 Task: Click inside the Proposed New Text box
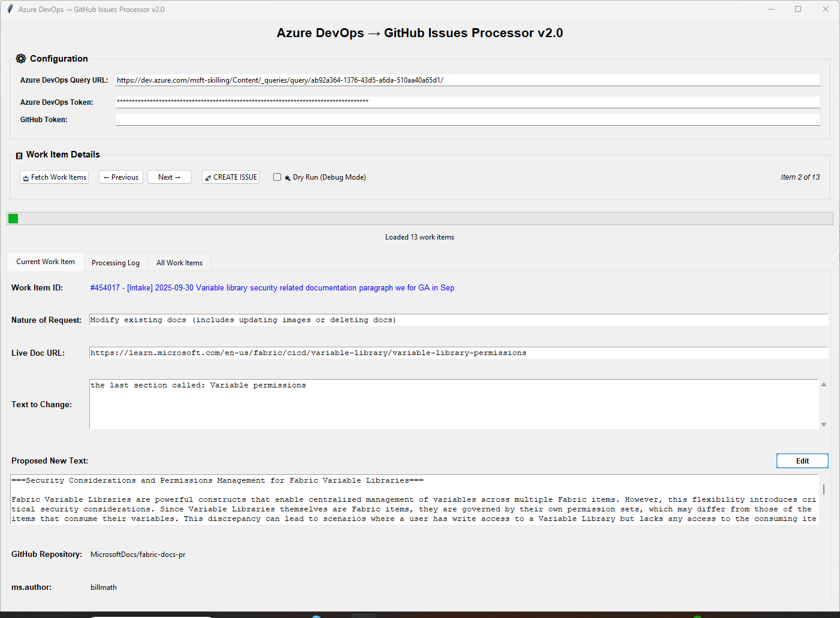(x=414, y=499)
